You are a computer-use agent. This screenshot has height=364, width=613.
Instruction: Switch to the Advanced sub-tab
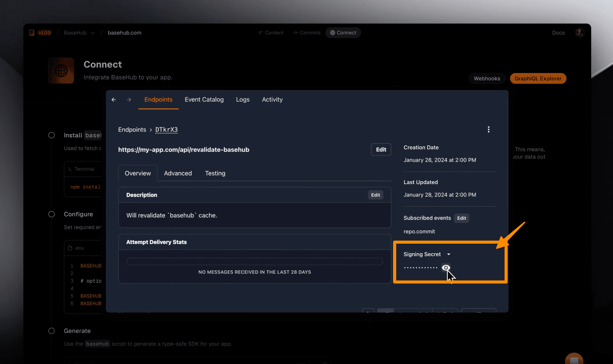click(178, 173)
